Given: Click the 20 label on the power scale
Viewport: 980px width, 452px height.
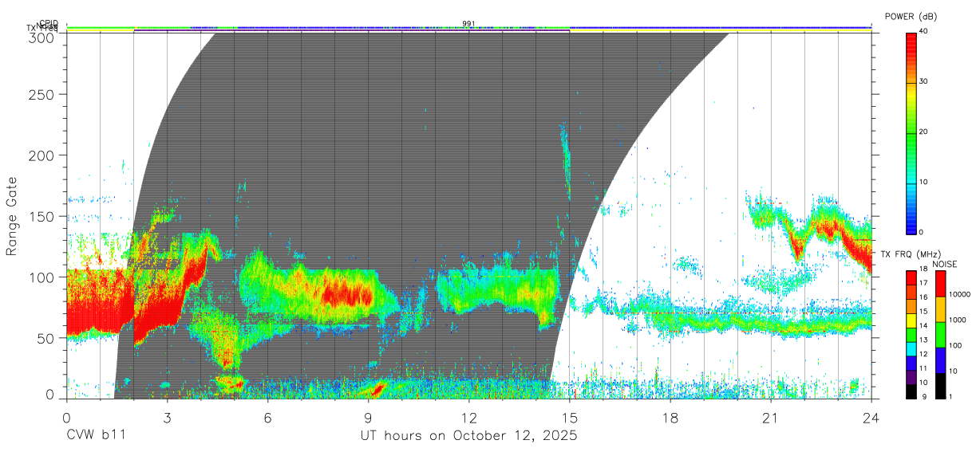Looking at the screenshot, I should tap(923, 132).
